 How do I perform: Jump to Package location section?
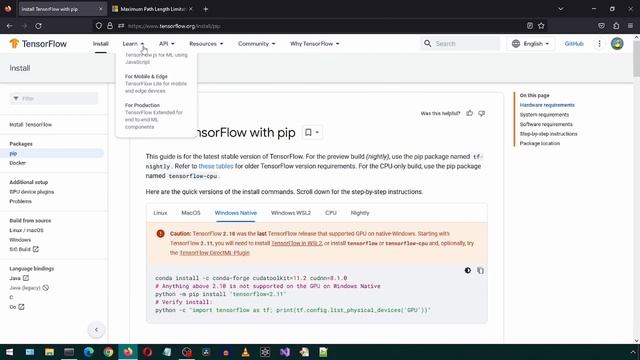(x=540, y=143)
